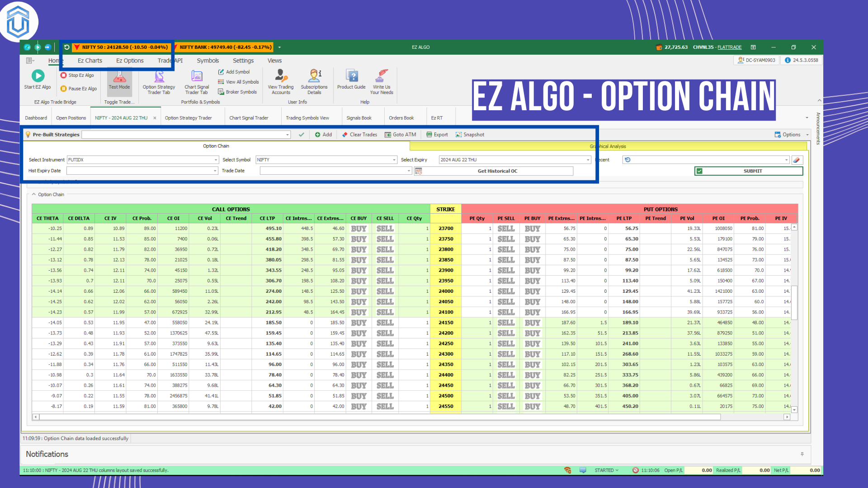
Task: Click the vertical scrollbar of option chain
Action: click(794, 303)
